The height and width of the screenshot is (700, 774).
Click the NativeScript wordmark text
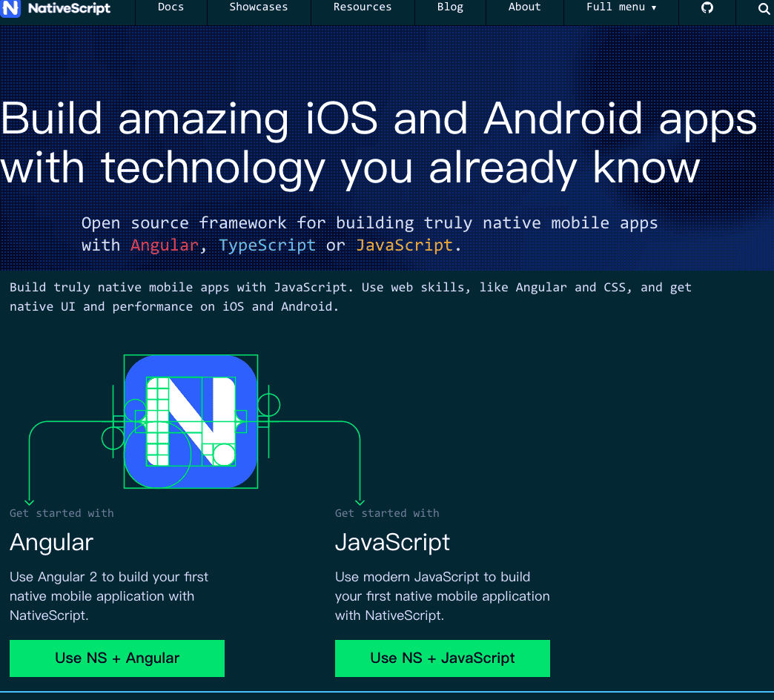pos(69,8)
